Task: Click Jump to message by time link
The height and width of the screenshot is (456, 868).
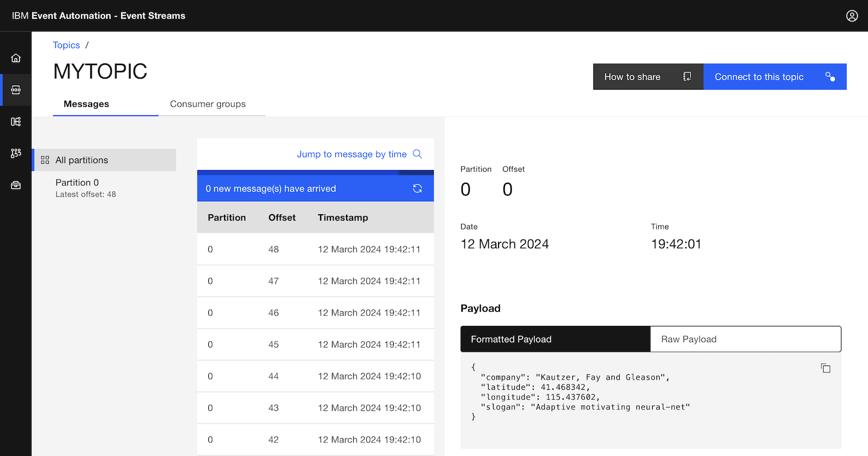Action: pyautogui.click(x=352, y=155)
